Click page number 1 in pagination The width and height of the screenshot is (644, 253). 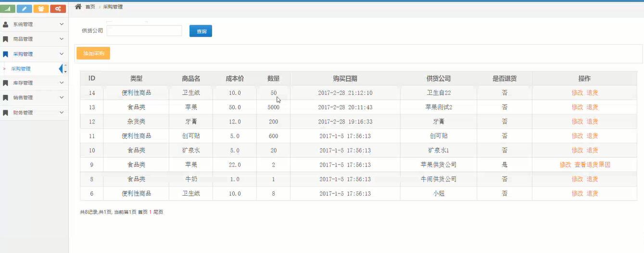pos(151,212)
